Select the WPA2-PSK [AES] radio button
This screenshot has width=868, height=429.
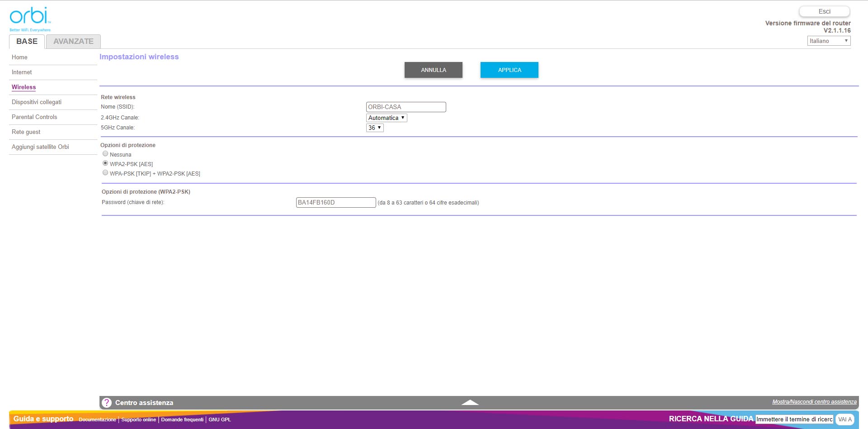tap(105, 163)
